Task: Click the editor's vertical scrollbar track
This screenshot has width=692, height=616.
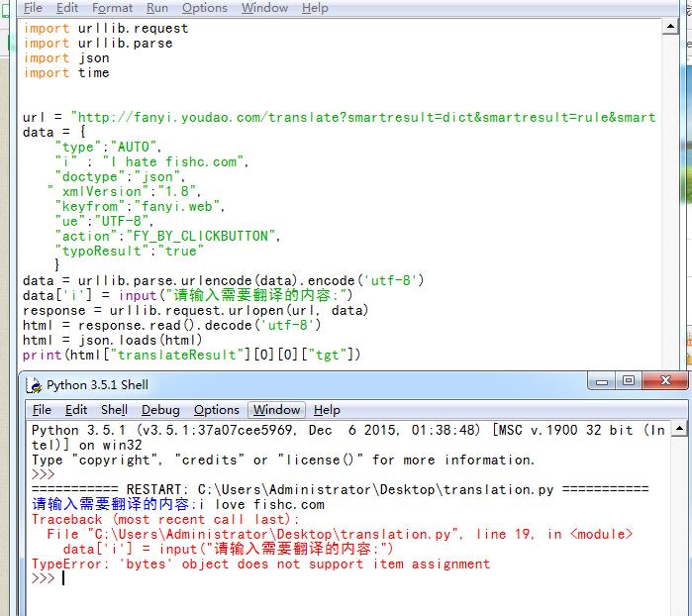Action: [x=670, y=198]
